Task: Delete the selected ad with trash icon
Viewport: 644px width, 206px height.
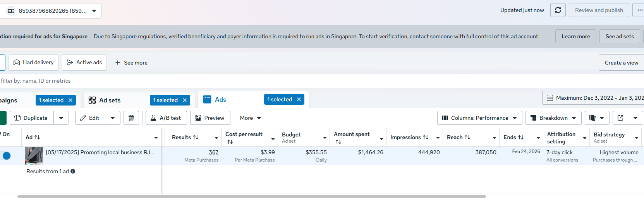Action: [x=131, y=118]
